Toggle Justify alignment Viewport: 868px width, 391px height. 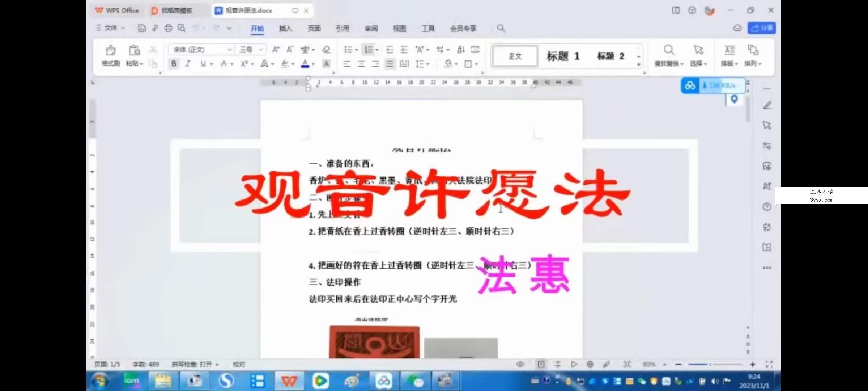pos(390,64)
